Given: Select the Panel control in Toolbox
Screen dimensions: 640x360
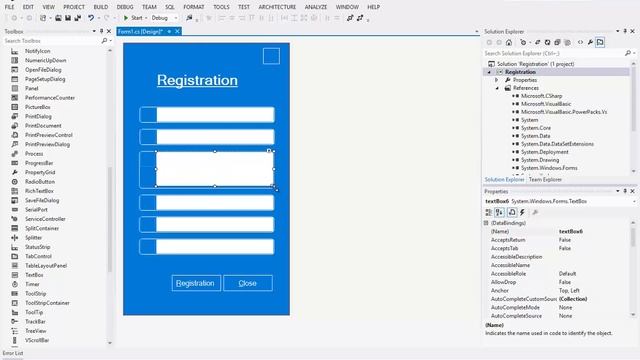Looking at the screenshot, I should 31,89.
